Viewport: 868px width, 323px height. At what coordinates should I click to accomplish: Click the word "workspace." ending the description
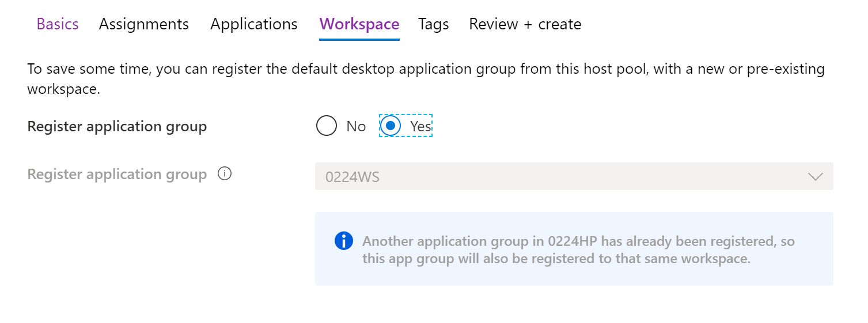pyautogui.click(x=63, y=90)
